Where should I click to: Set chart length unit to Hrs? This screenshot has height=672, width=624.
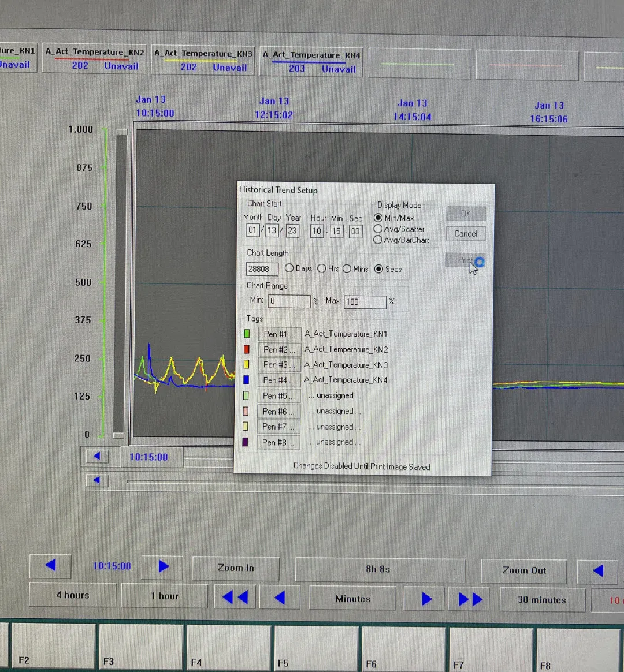coord(322,268)
